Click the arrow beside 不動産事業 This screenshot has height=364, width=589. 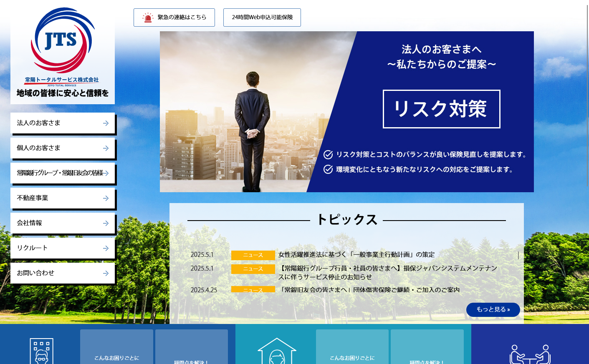coord(106,198)
